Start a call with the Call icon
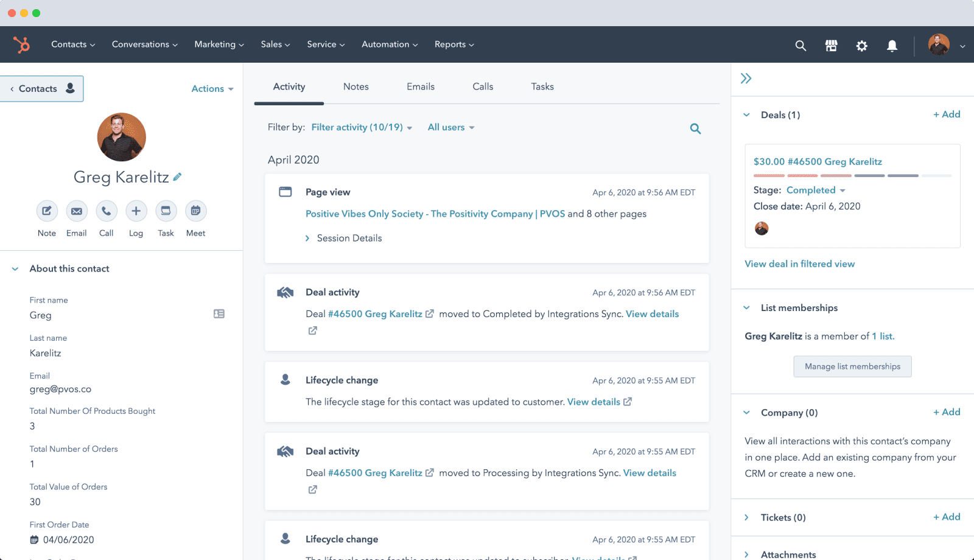This screenshot has height=560, width=974. [x=107, y=211]
